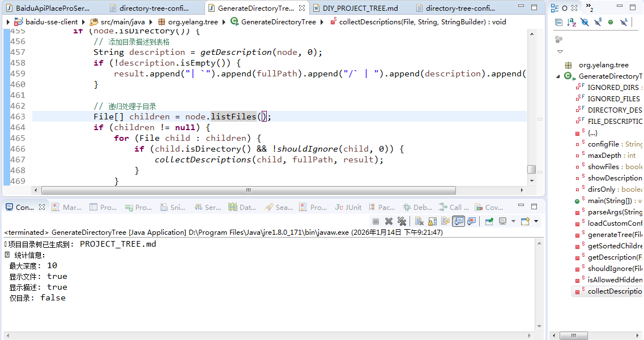Viewport: 644px width, 340px height.
Task: Click the editor horizontal scrollbar thumb
Action: [x=249, y=190]
